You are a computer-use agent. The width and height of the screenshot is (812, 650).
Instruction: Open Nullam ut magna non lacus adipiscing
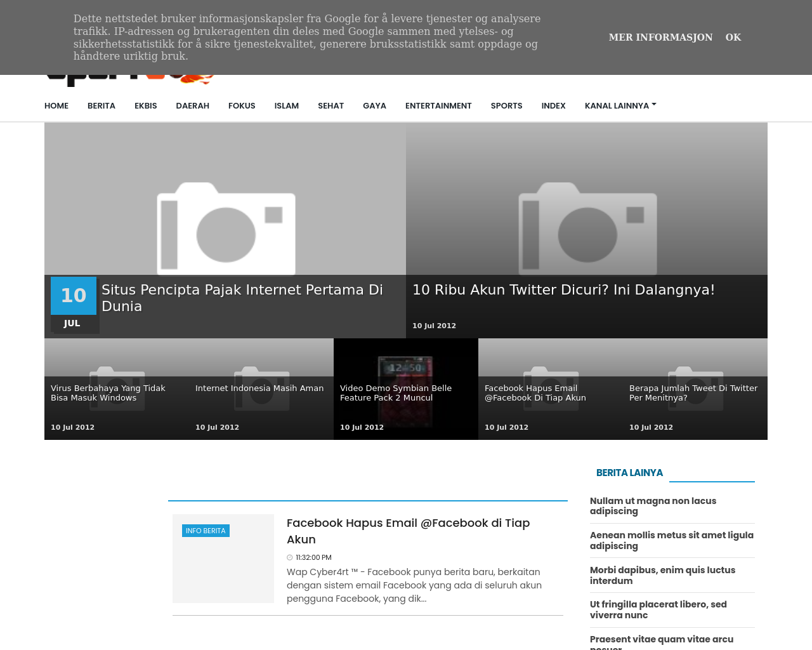click(653, 506)
